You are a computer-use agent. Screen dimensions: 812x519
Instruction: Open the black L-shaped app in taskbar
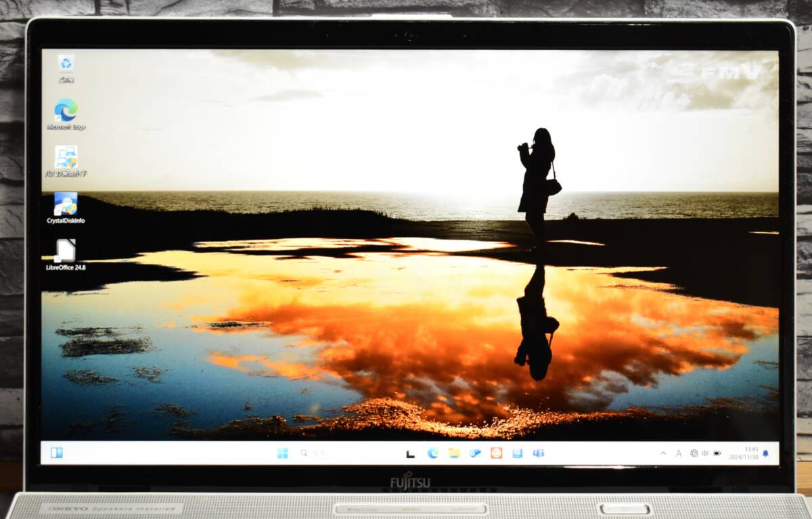tap(410, 453)
